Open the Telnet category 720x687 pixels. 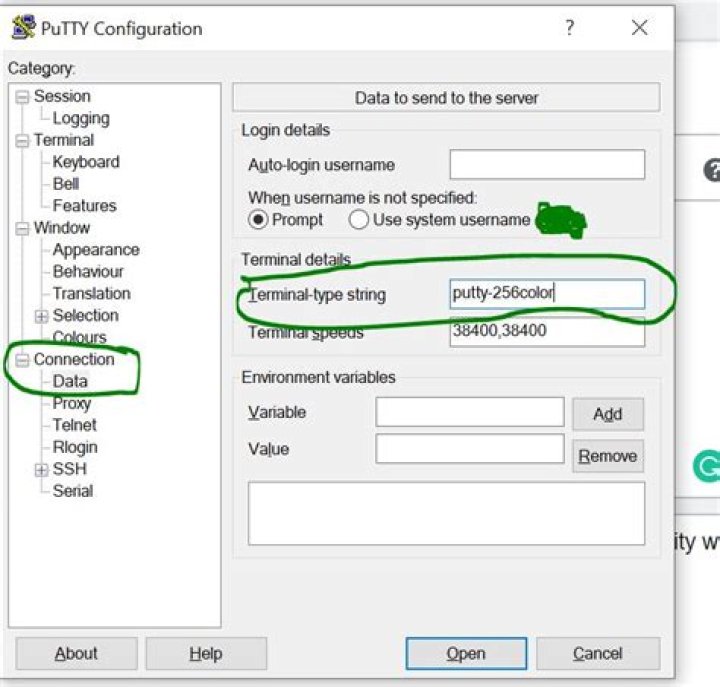pos(74,425)
